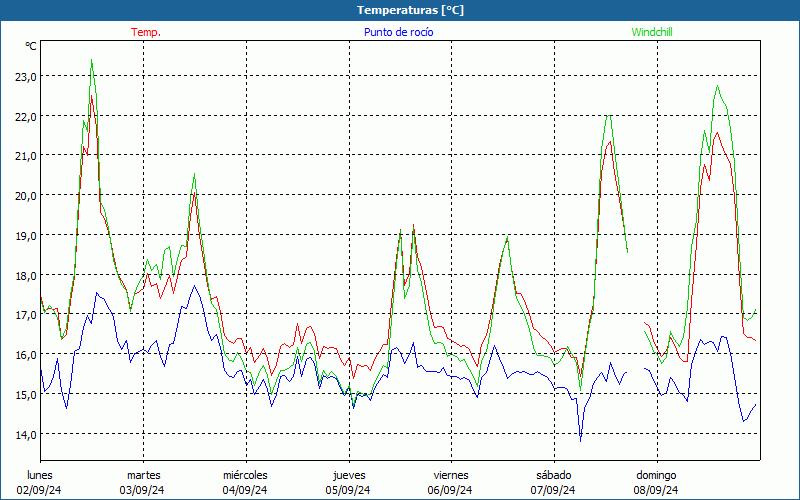This screenshot has width=800, height=500.
Task: Click the 22,0 y-axis value
Action: click(x=26, y=116)
